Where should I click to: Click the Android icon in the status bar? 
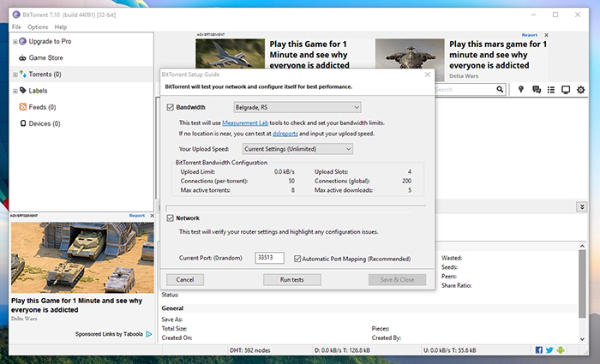pos(561,349)
